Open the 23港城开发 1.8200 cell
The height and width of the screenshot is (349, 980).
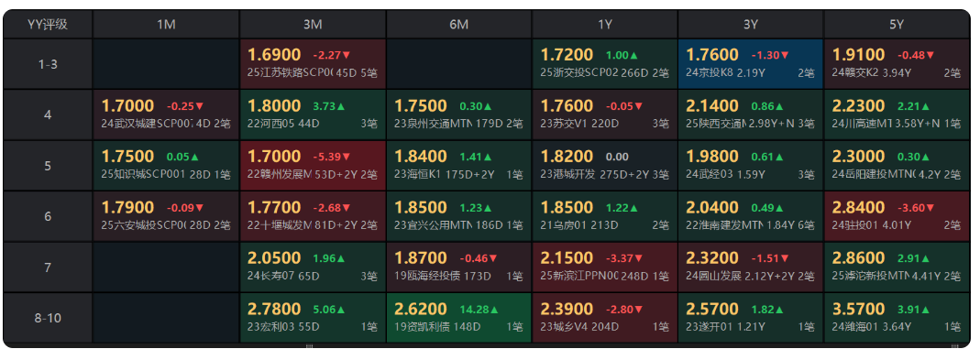point(605,166)
